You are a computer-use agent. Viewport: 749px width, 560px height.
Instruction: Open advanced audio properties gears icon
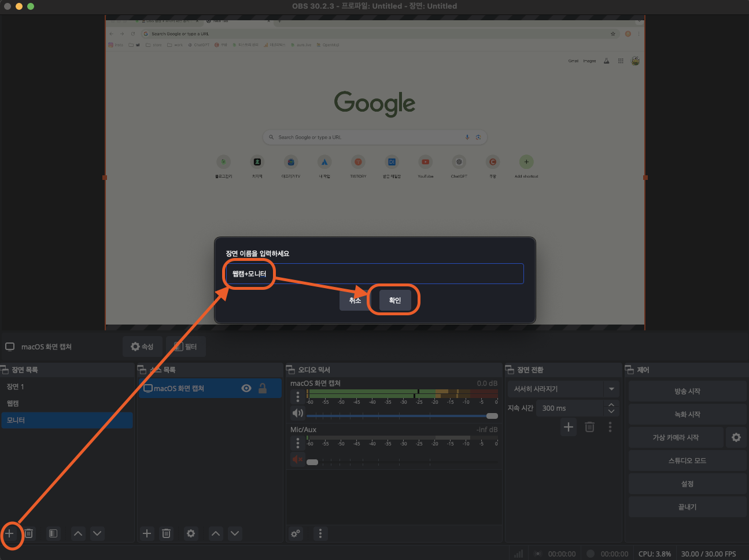pyautogui.click(x=296, y=533)
